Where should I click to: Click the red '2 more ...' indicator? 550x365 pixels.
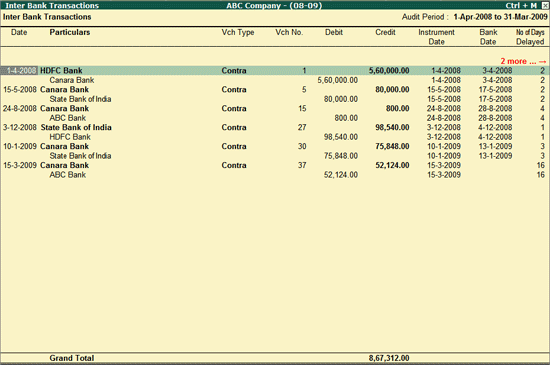click(x=523, y=61)
